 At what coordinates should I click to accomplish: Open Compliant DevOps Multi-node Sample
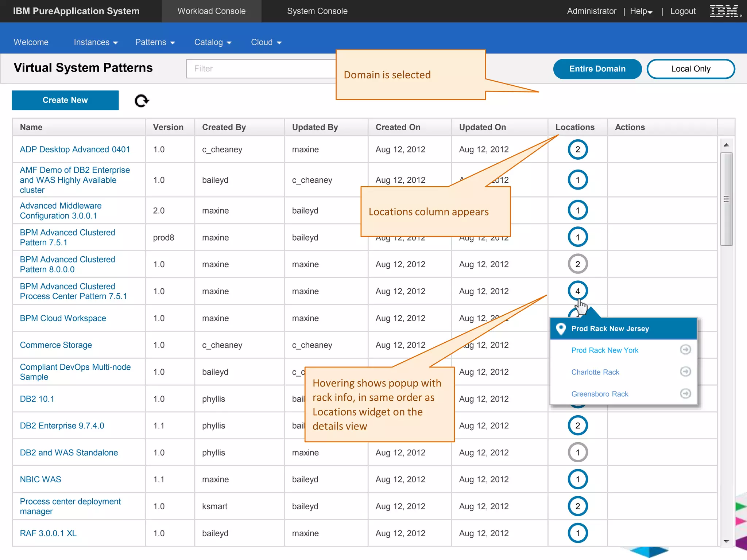click(x=75, y=372)
